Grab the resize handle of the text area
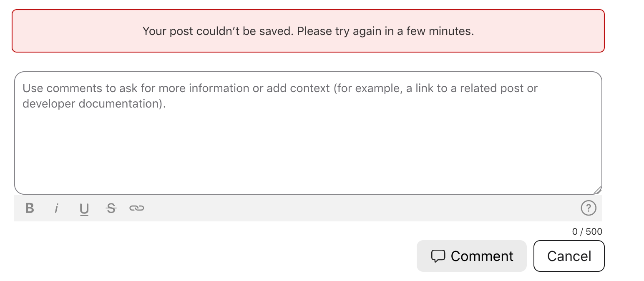Screen dimensions: 644x281 click(597, 190)
